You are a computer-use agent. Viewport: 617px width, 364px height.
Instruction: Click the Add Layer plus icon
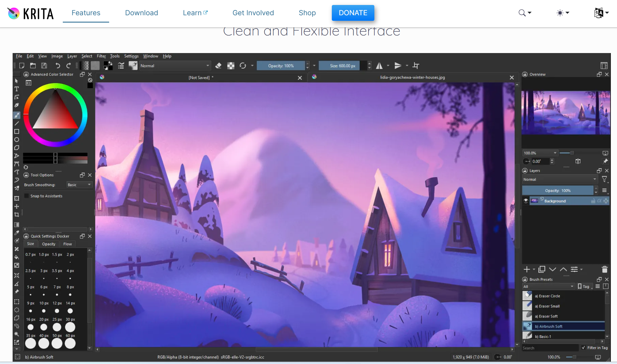coord(527,269)
